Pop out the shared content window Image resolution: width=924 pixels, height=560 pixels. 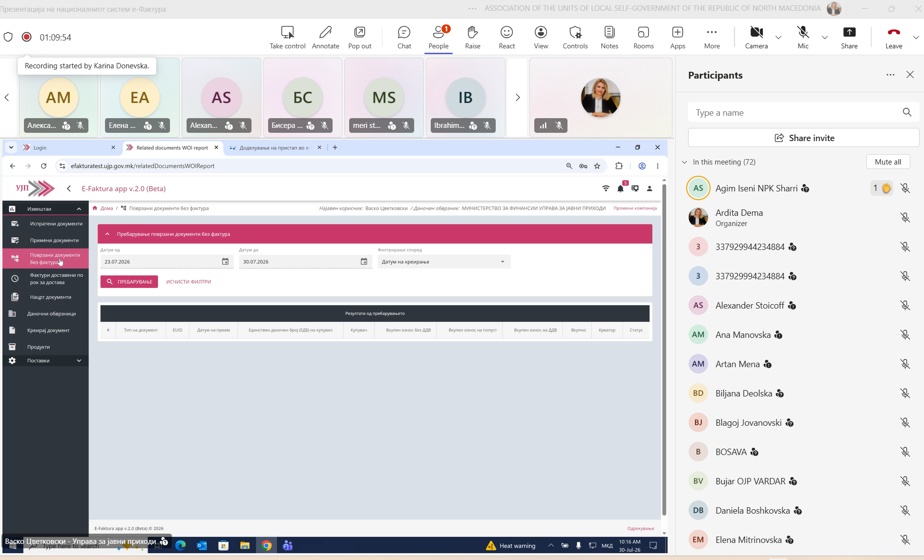coord(359,38)
